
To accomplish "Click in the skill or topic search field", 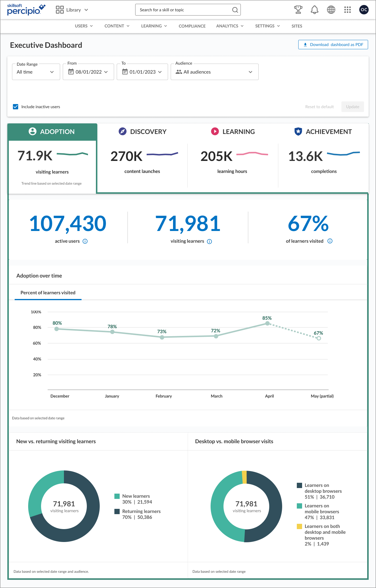I will (188, 10).
